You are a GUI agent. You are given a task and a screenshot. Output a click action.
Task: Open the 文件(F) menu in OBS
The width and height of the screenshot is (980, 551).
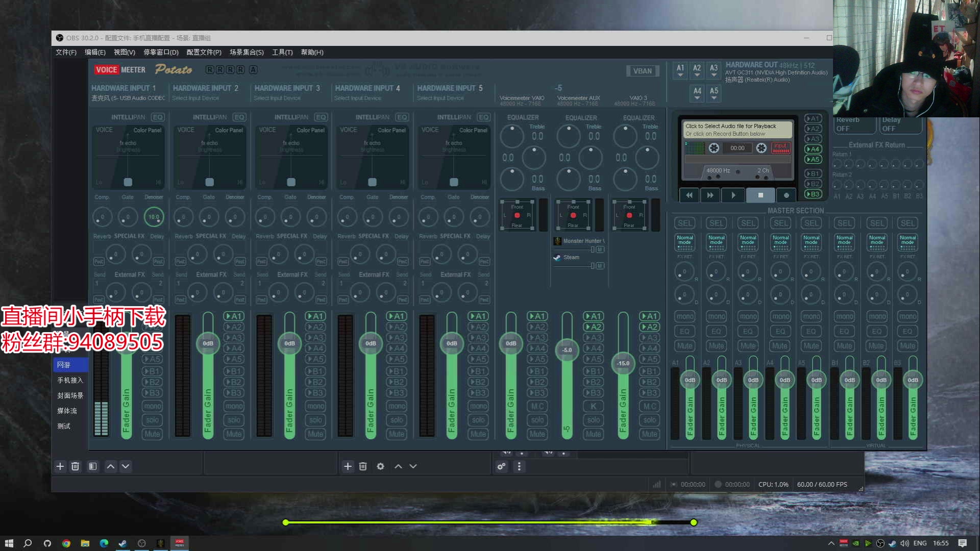(66, 52)
